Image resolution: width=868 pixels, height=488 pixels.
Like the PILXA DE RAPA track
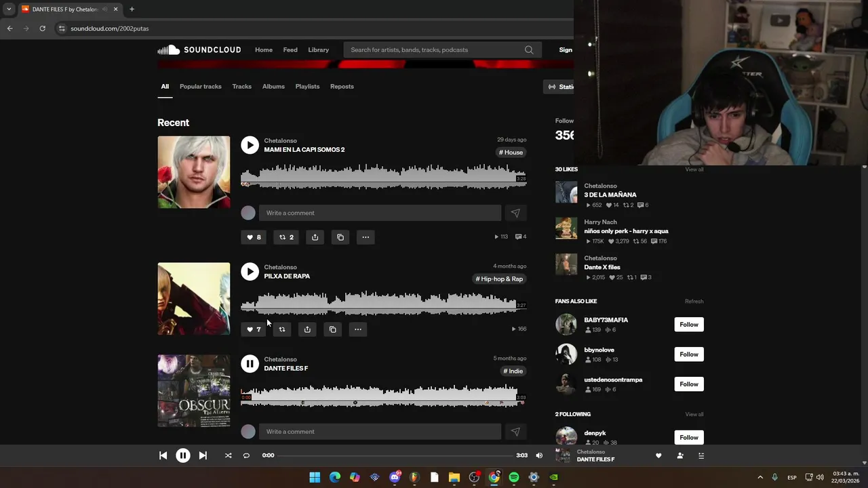[254, 329]
